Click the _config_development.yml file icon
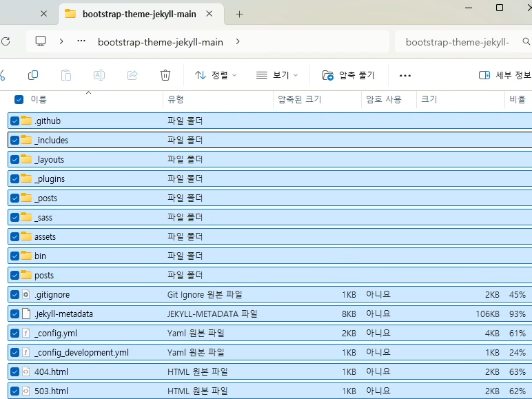This screenshot has height=399, width=532. pyautogui.click(x=26, y=352)
